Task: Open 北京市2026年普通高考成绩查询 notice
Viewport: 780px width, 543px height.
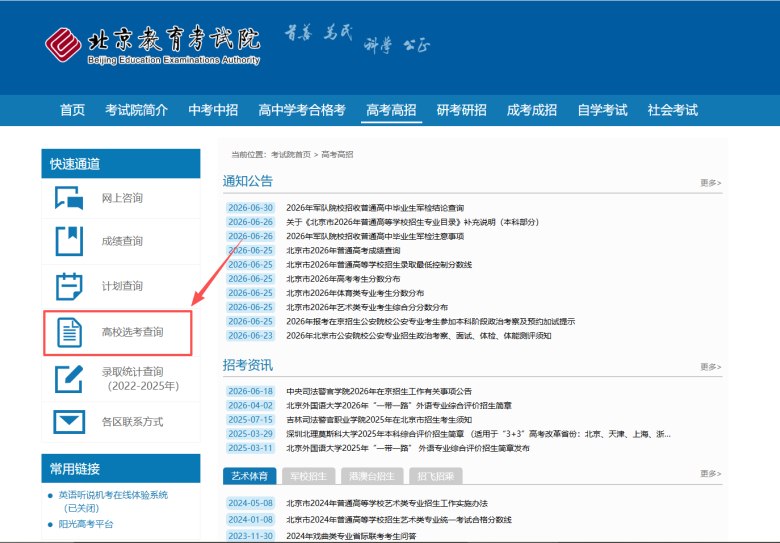Action: pyautogui.click(x=343, y=250)
